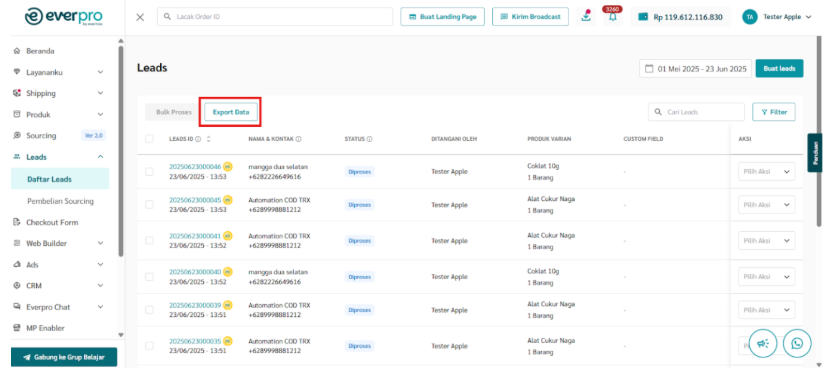Open Pilih Aksi dropdown for lead 20250623000045

[766, 204]
